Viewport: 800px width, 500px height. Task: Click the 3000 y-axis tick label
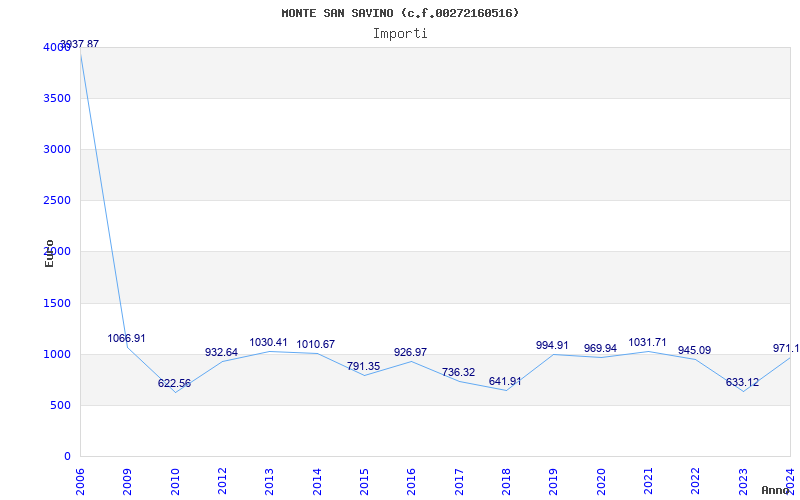click(x=57, y=149)
